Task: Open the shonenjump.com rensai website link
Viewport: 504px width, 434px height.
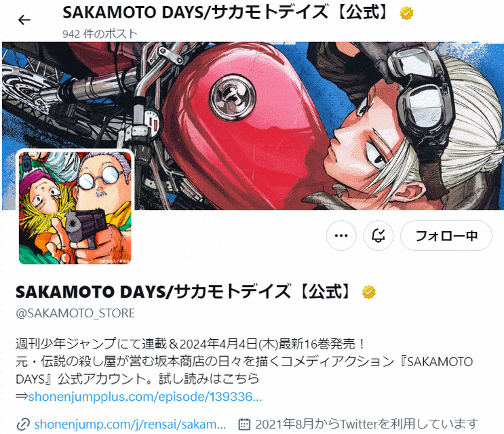Action: click(130, 424)
